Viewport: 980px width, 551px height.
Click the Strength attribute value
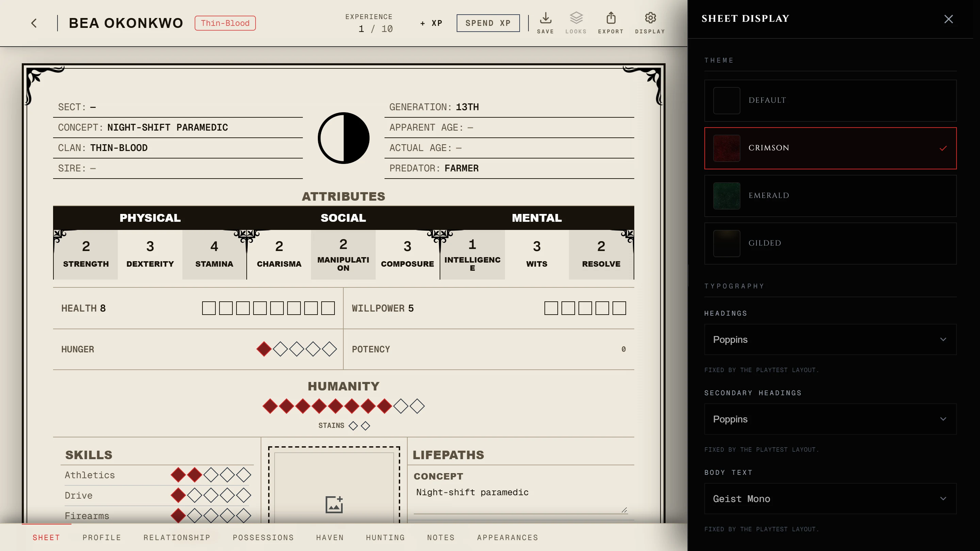[86, 246]
